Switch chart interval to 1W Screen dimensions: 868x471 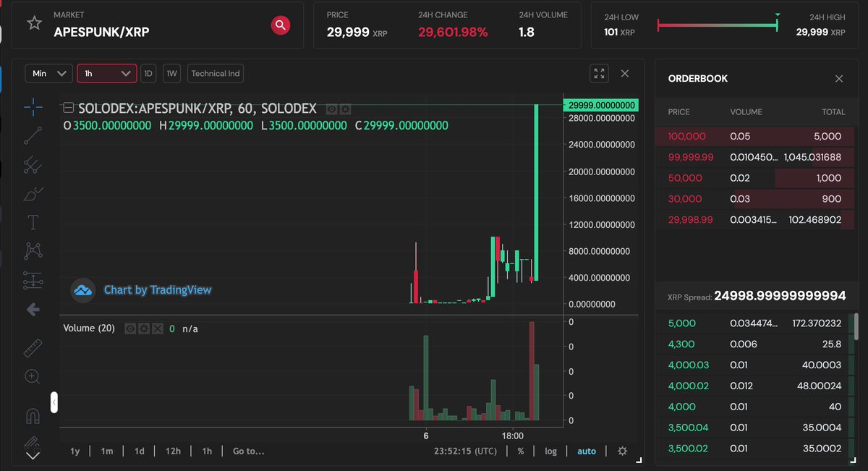click(171, 73)
